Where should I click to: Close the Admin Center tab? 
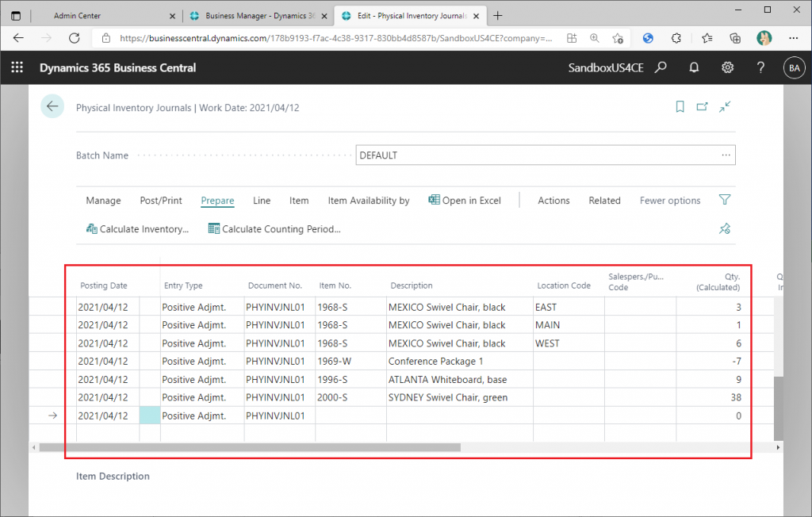pos(172,16)
